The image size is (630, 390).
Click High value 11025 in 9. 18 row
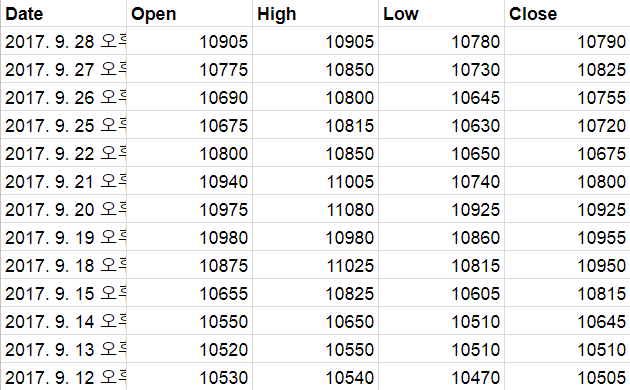click(315, 265)
